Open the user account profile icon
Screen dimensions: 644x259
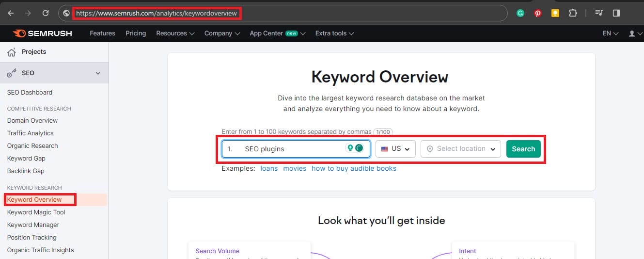(632, 33)
